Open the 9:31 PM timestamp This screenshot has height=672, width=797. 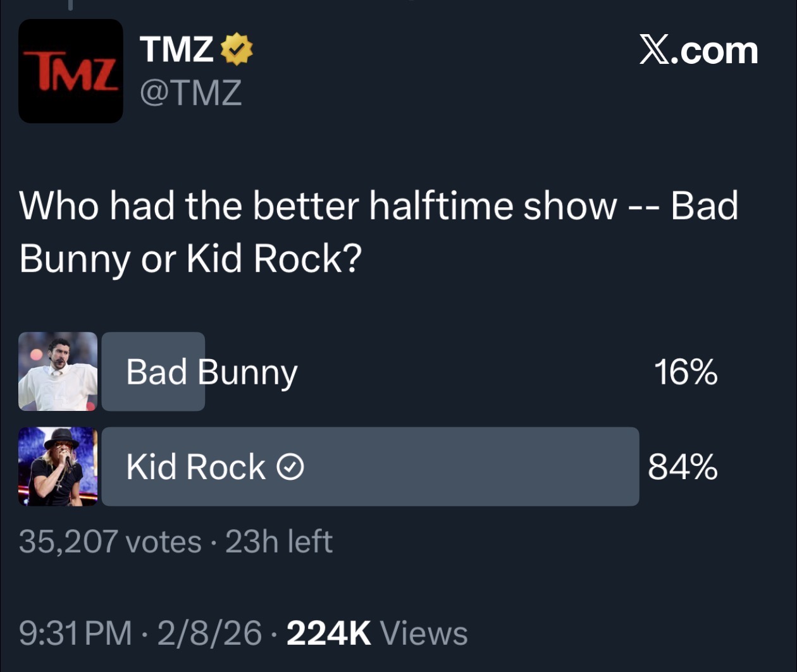(x=75, y=633)
